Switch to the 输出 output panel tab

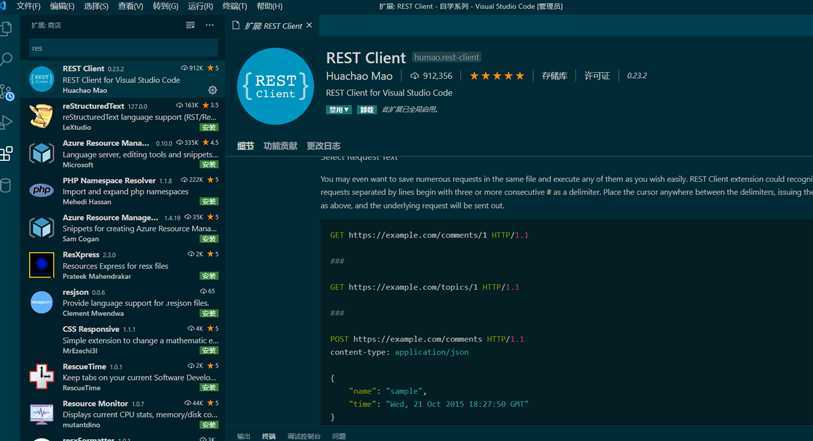(243, 436)
